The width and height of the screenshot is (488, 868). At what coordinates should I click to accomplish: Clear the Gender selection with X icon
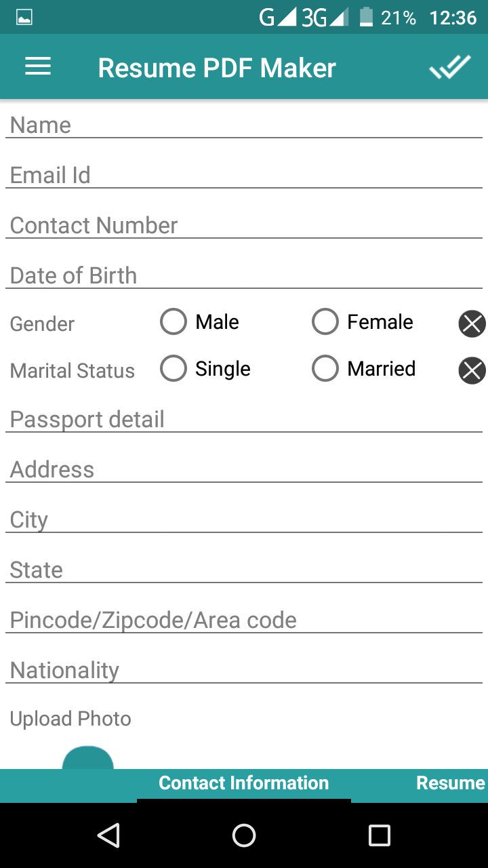coord(472,323)
